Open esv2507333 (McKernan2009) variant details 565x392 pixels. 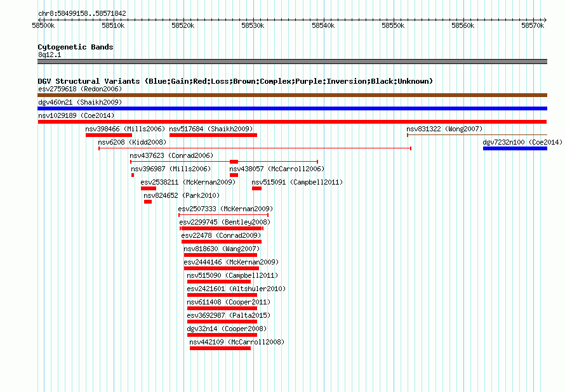click(223, 215)
